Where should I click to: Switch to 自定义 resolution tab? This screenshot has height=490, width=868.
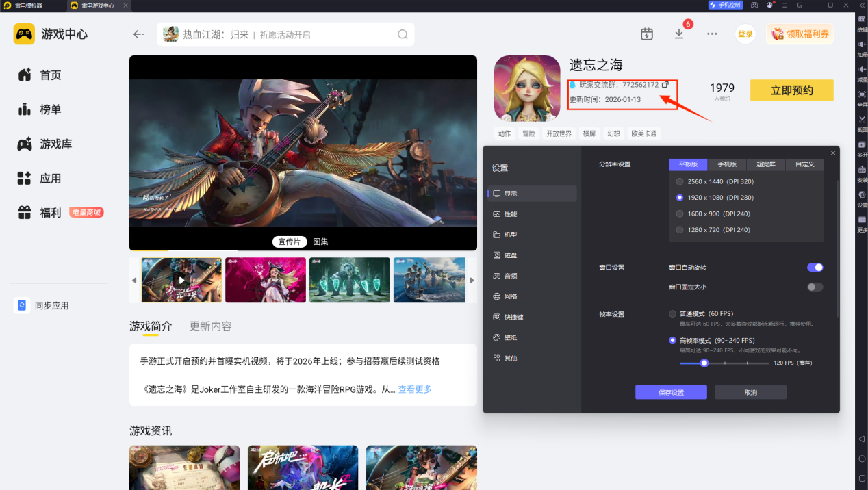click(805, 164)
